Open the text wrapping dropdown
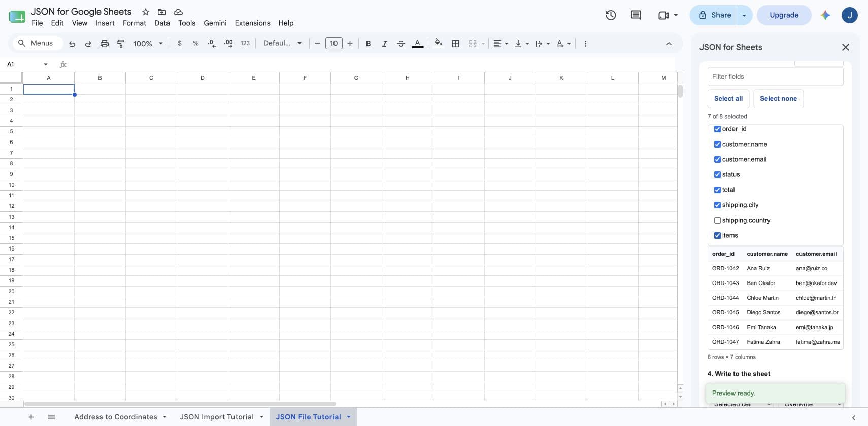 (x=543, y=44)
